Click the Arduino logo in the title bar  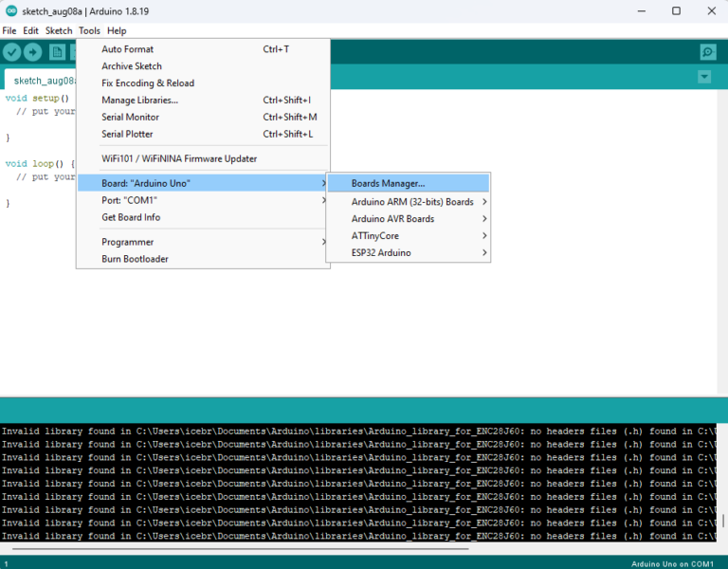(10, 10)
